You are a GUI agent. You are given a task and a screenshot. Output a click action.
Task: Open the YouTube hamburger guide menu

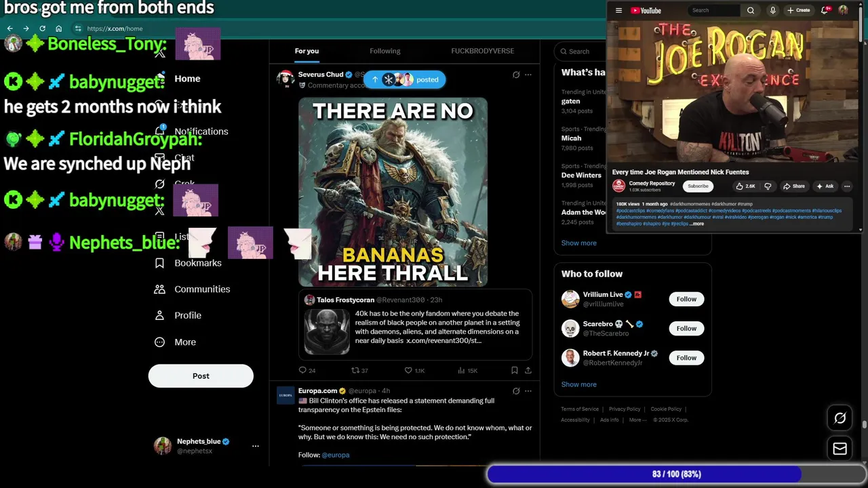pyautogui.click(x=618, y=10)
